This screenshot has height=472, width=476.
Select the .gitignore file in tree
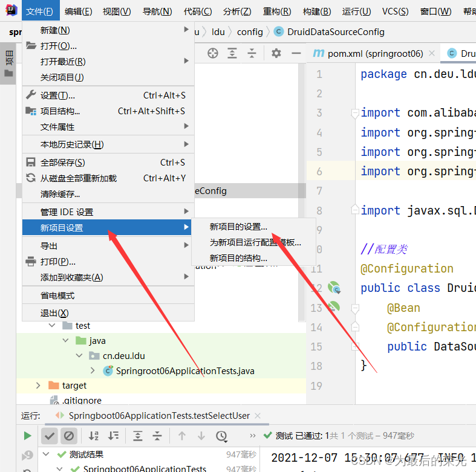(x=82, y=401)
